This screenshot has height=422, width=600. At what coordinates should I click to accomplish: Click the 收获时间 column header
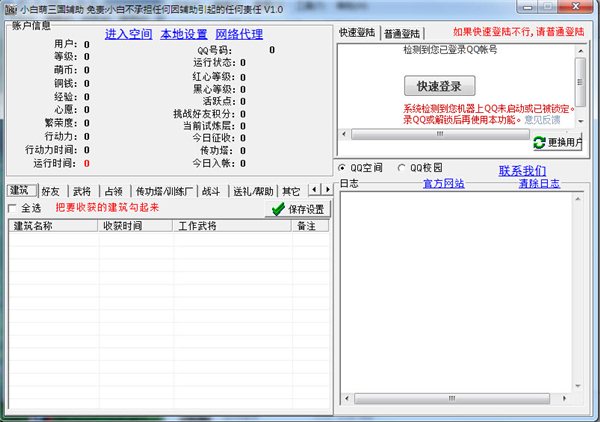135,226
